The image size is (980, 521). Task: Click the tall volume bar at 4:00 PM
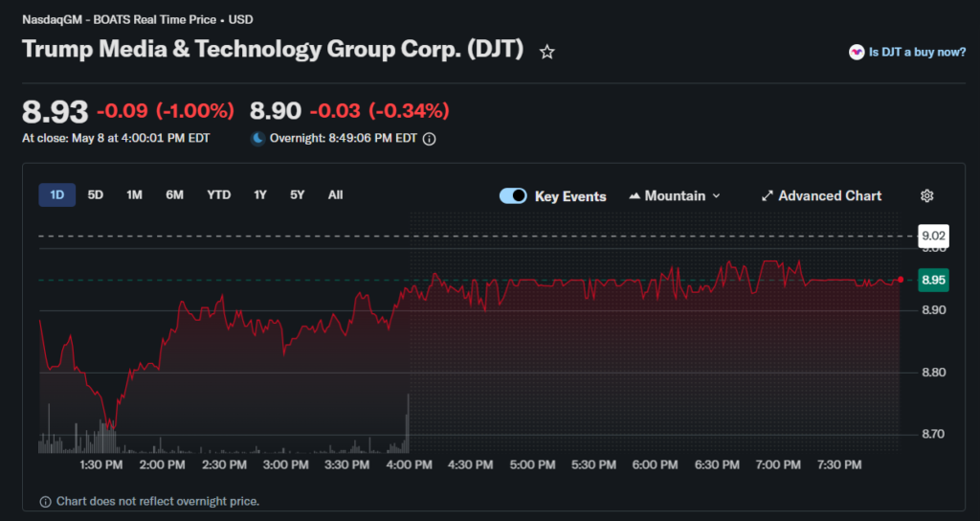(x=408, y=423)
